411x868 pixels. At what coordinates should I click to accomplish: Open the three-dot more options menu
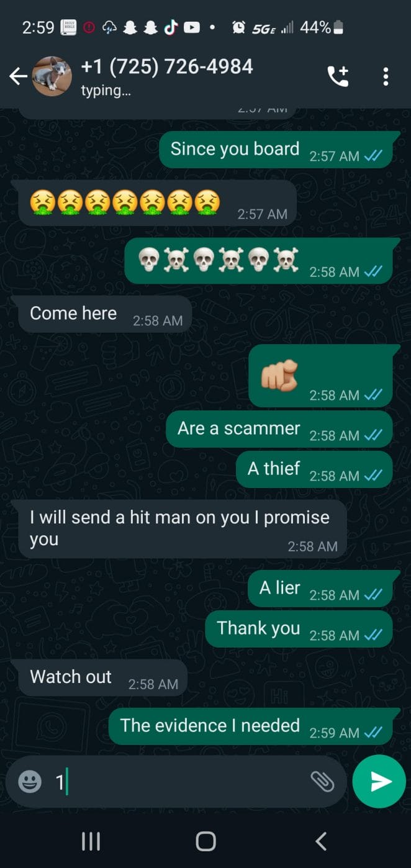coord(386,76)
